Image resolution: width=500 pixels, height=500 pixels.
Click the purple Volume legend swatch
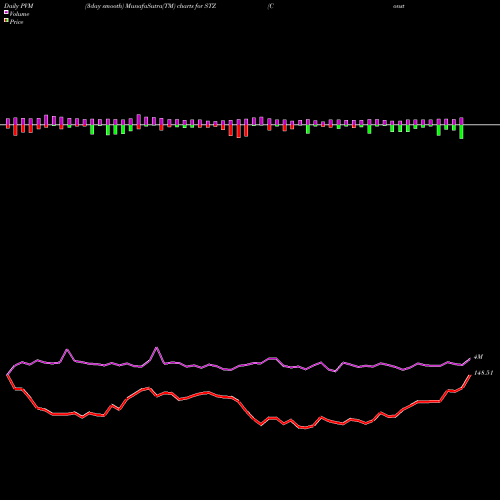6,12
